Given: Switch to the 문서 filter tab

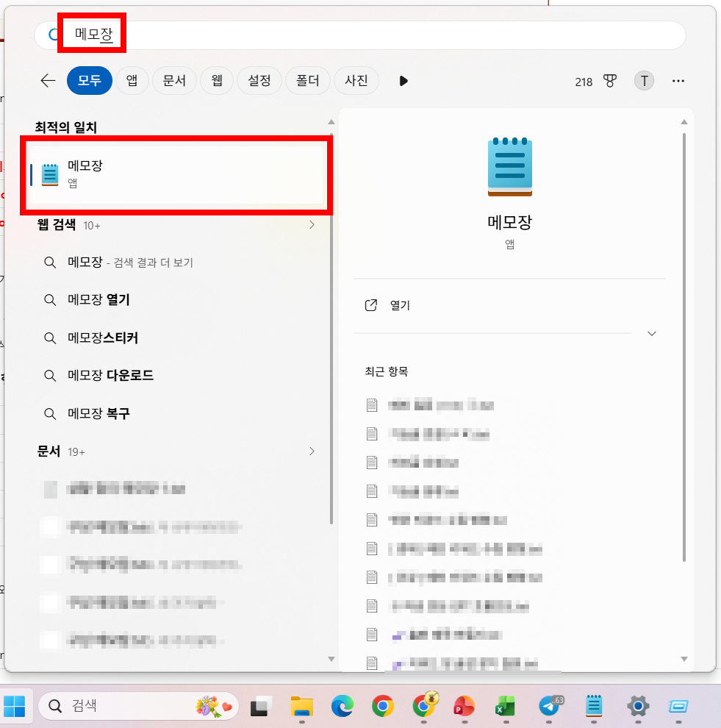Looking at the screenshot, I should tap(174, 81).
